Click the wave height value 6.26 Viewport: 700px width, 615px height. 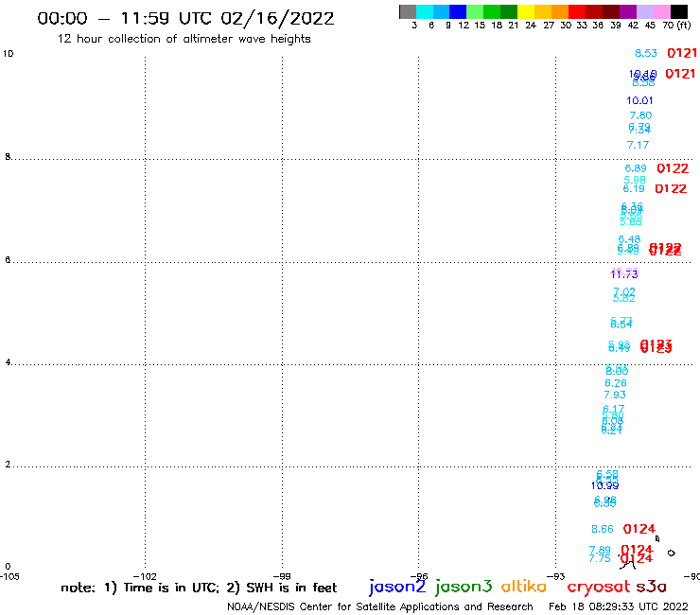click(616, 383)
